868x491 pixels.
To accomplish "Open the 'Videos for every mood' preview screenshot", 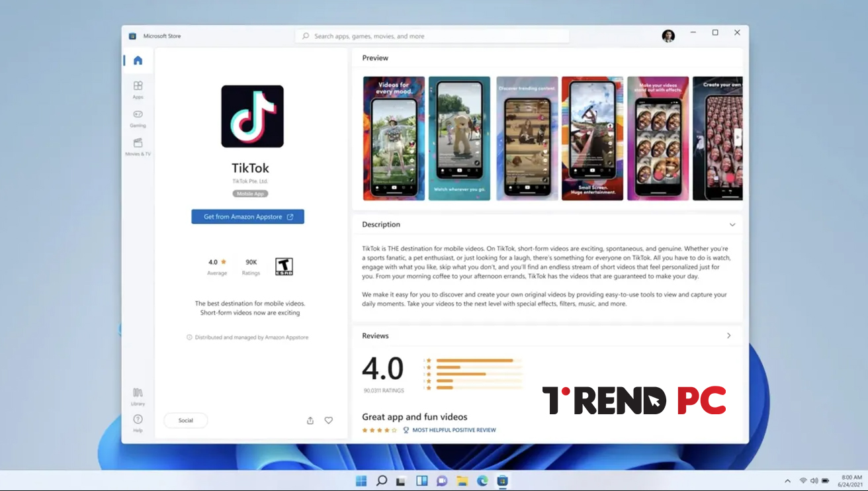I will pyautogui.click(x=394, y=138).
